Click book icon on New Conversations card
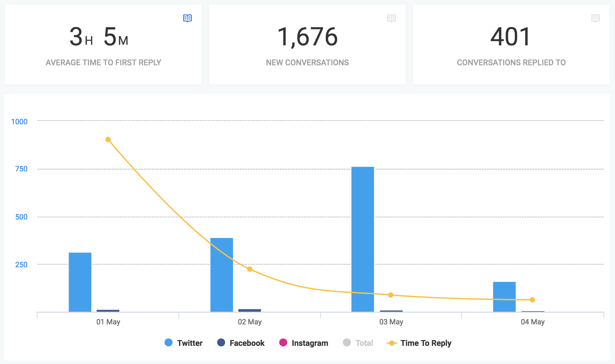615x364 pixels. coord(391,18)
